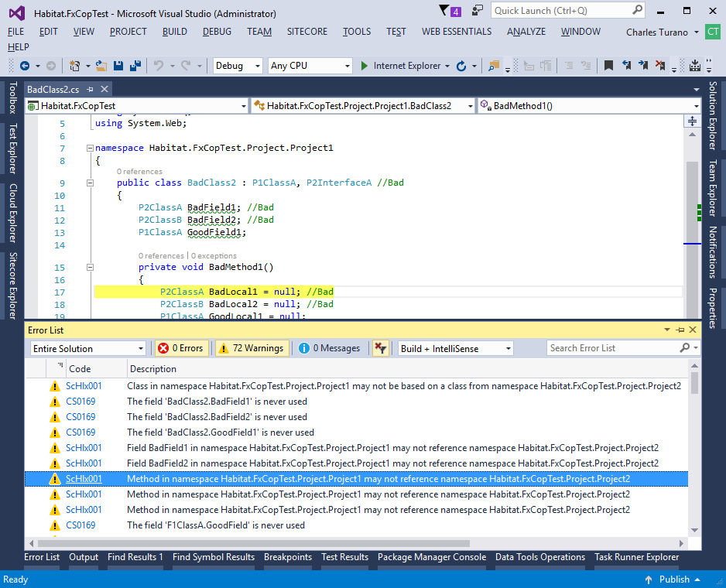Open the BadClass2 type navigation dropdown
The width and height of the screenshot is (726, 588).
(x=364, y=106)
